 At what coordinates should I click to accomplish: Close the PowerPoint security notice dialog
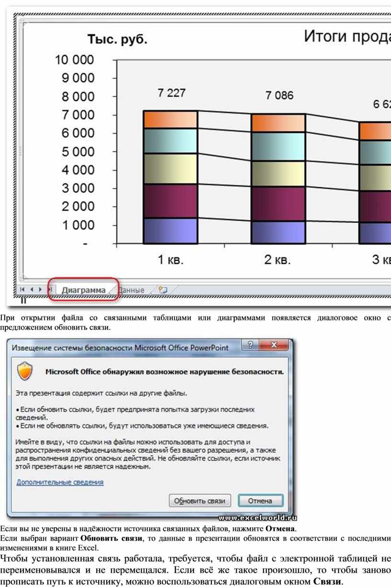click(274, 345)
